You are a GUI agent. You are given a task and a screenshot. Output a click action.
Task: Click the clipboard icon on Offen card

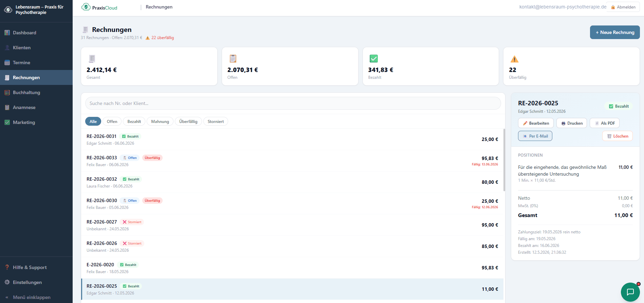coord(233,58)
